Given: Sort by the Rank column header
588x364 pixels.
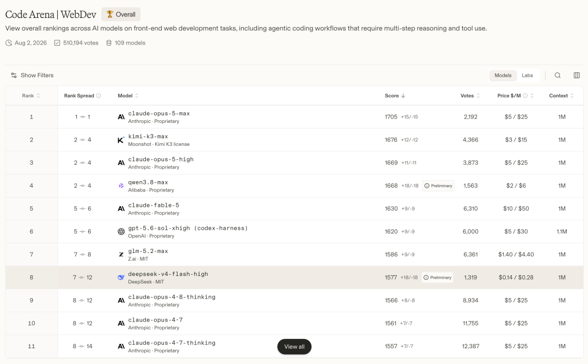Looking at the screenshot, I should [30, 96].
